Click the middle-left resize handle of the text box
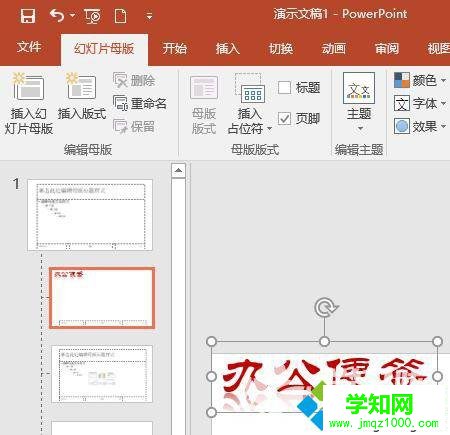 (x=212, y=377)
